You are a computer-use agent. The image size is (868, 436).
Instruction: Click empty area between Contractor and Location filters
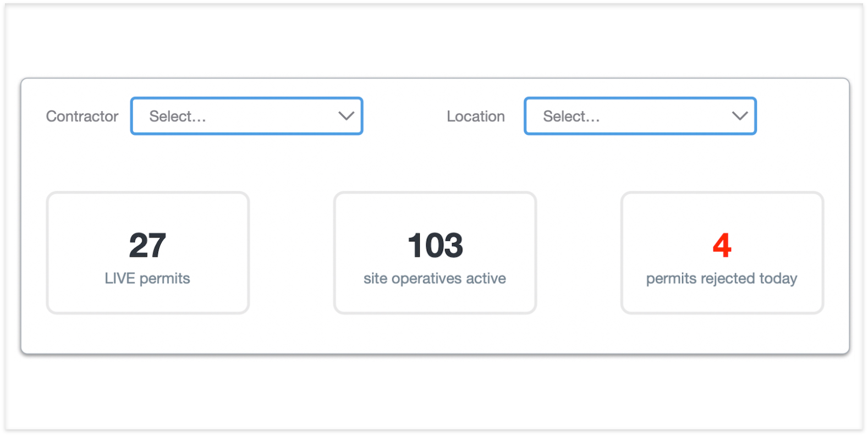point(405,116)
